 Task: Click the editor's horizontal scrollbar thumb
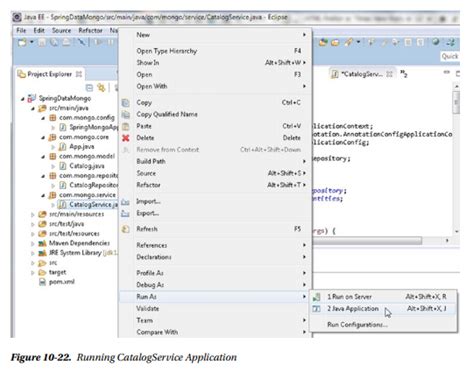click(x=367, y=240)
